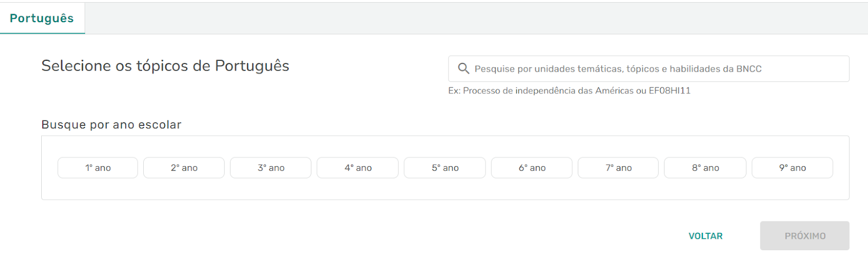This screenshot has height=273, width=868.
Task: Go back with the VOLTAR link
Action: (705, 236)
